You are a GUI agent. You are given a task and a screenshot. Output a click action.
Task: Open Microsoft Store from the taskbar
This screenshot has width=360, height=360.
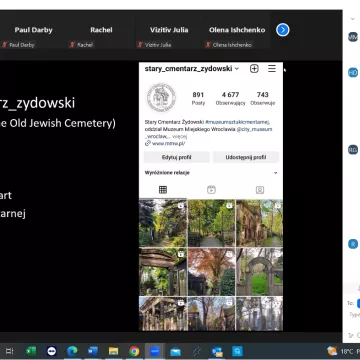coord(238,351)
